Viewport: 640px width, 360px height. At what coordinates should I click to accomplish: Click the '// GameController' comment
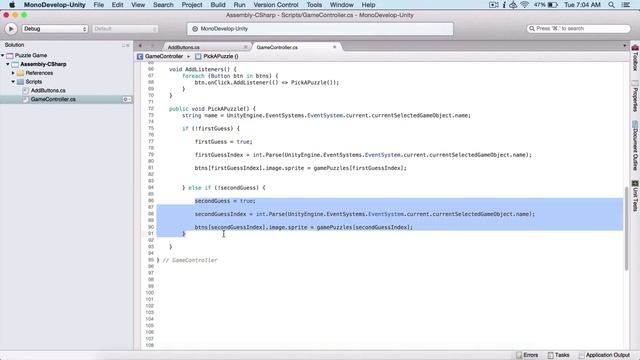point(190,260)
